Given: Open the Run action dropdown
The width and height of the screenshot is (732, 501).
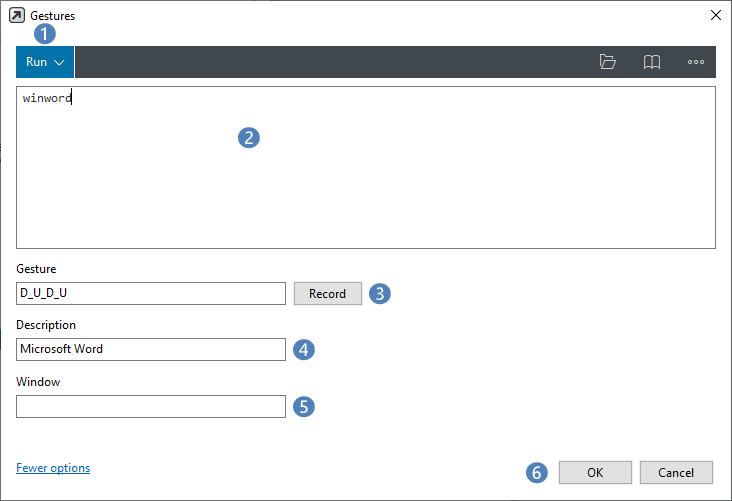Looking at the screenshot, I should tap(45, 62).
